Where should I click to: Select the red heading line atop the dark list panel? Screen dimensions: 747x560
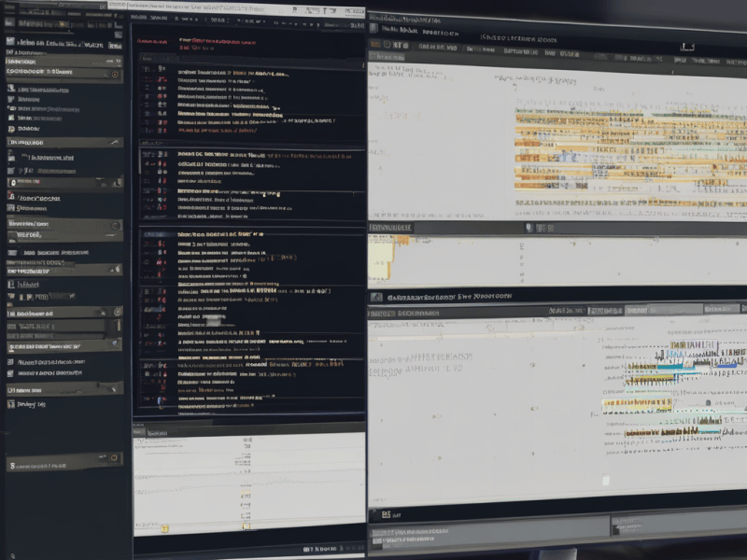[x=218, y=41]
